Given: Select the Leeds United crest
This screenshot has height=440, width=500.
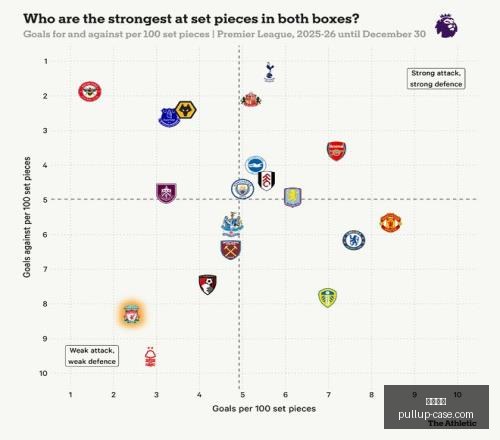Looking at the screenshot, I should point(328,298).
